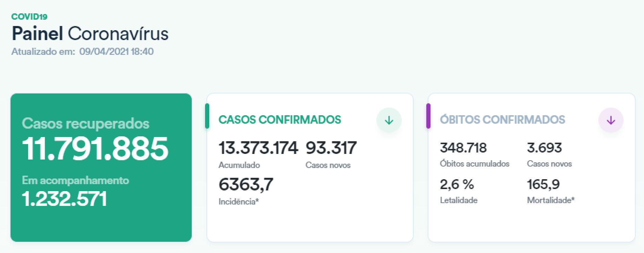Click the CASOS CONFIRMADOS heading
644x253 pixels.
coord(280,119)
